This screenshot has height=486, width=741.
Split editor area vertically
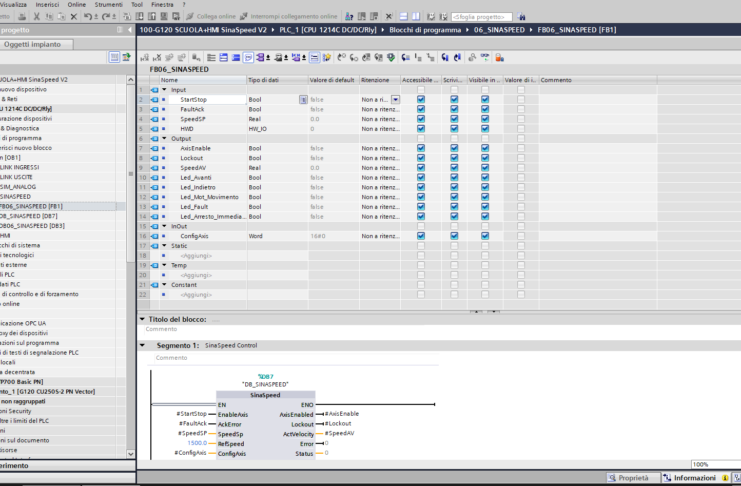[x=416, y=17]
